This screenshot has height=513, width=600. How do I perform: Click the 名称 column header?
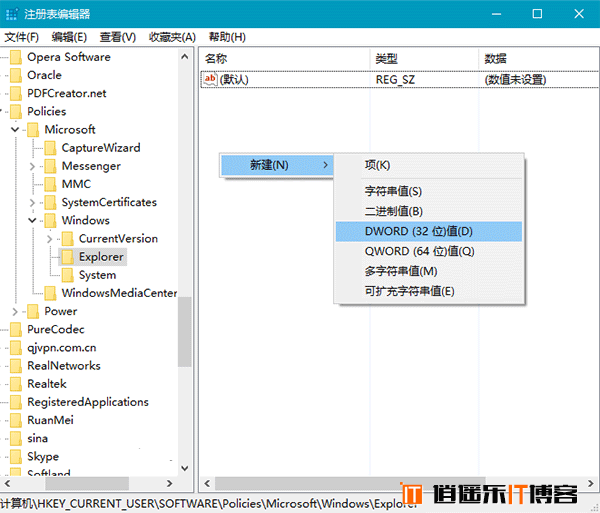(284, 59)
